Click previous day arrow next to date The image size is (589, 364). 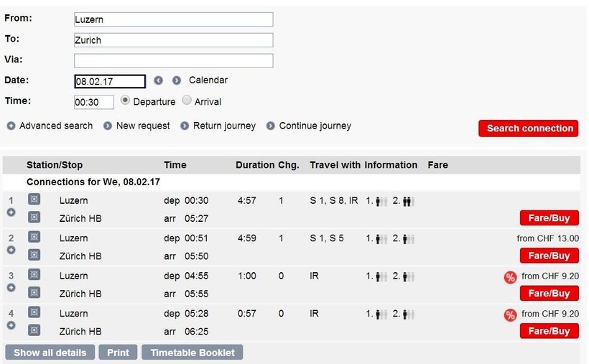(x=158, y=81)
